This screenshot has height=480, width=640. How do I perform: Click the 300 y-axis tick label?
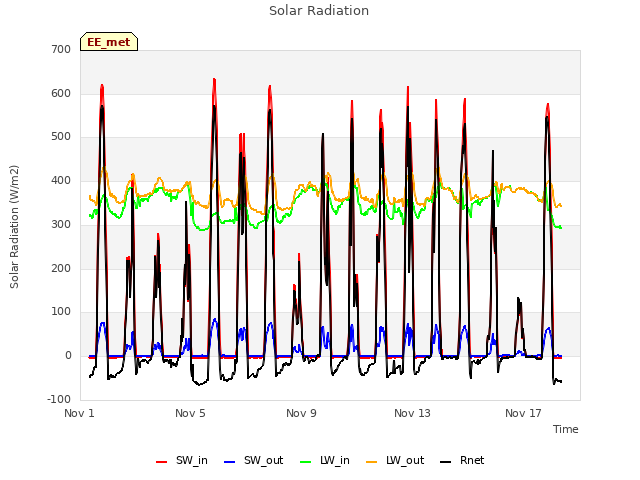coord(61,224)
